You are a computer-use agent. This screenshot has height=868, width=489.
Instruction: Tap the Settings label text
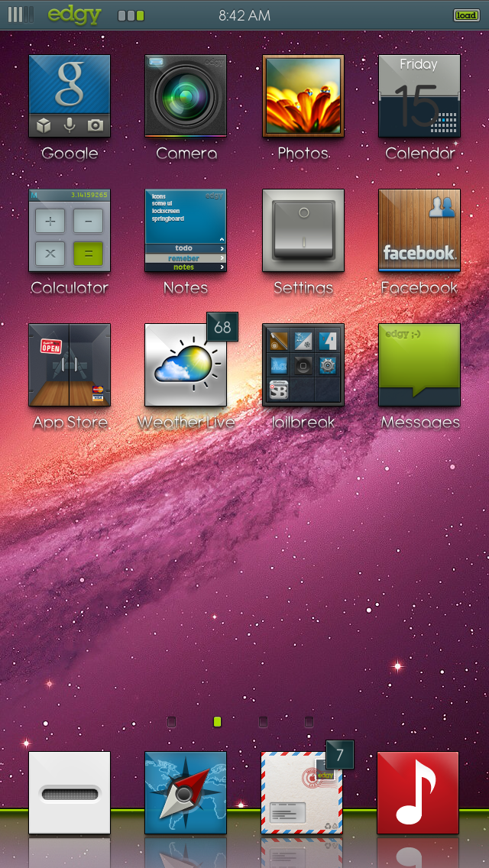(303, 288)
